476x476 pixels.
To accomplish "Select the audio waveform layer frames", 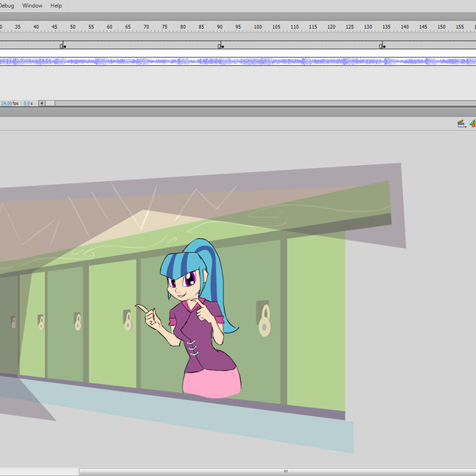I will pyautogui.click(x=230, y=61).
